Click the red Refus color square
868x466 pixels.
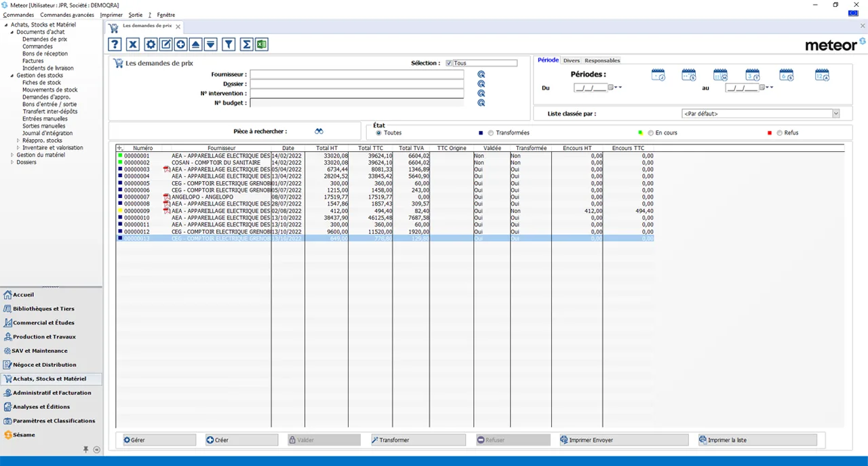[770, 133]
